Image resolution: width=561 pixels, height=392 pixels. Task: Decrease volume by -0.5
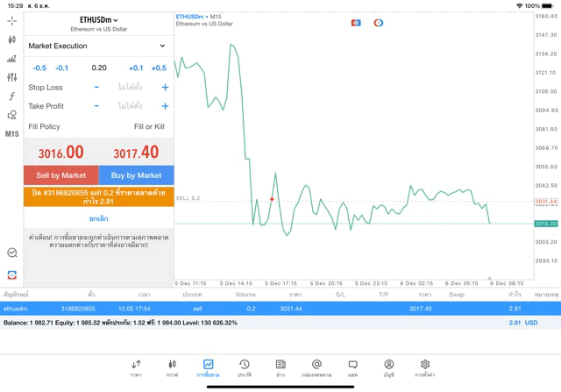pos(39,68)
